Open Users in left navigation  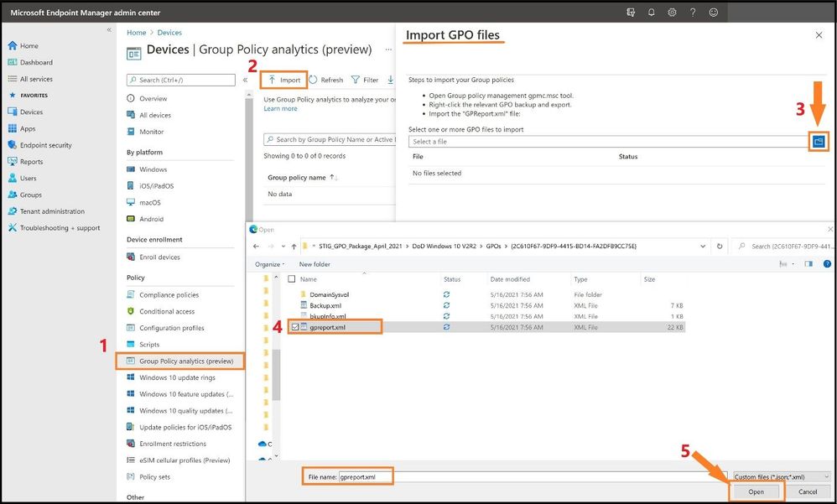pos(29,179)
